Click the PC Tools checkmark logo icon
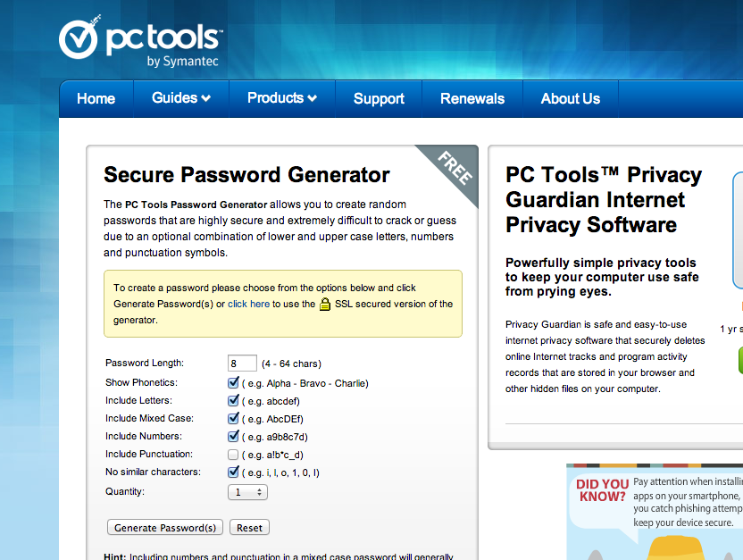This screenshot has width=743, height=560. tap(79, 39)
